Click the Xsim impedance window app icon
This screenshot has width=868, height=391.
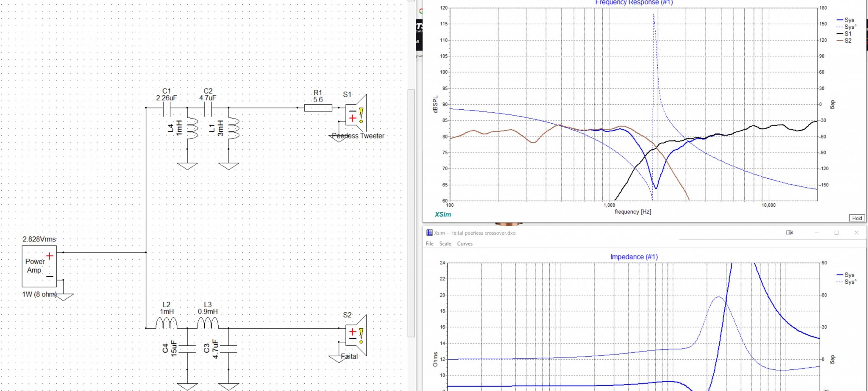click(x=429, y=233)
